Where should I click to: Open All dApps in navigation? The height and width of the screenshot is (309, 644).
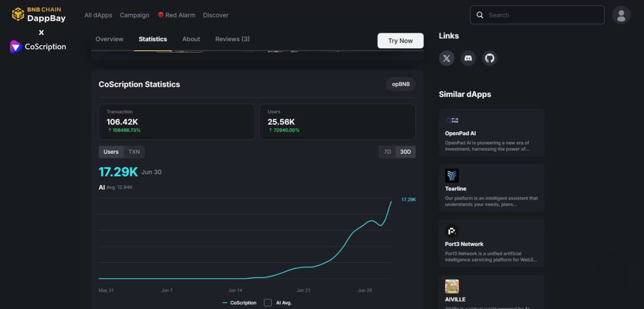(x=98, y=15)
